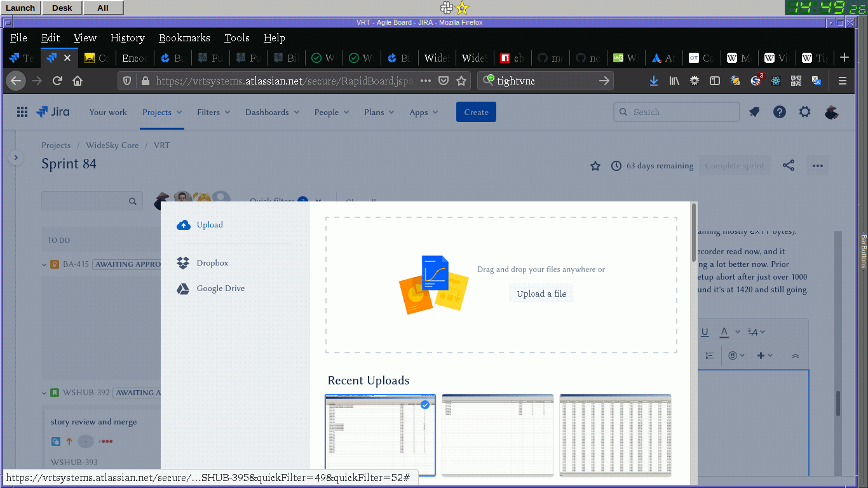Apply text color from the editor toolbar
Viewport: 868px width, 488px height.
[x=725, y=332]
